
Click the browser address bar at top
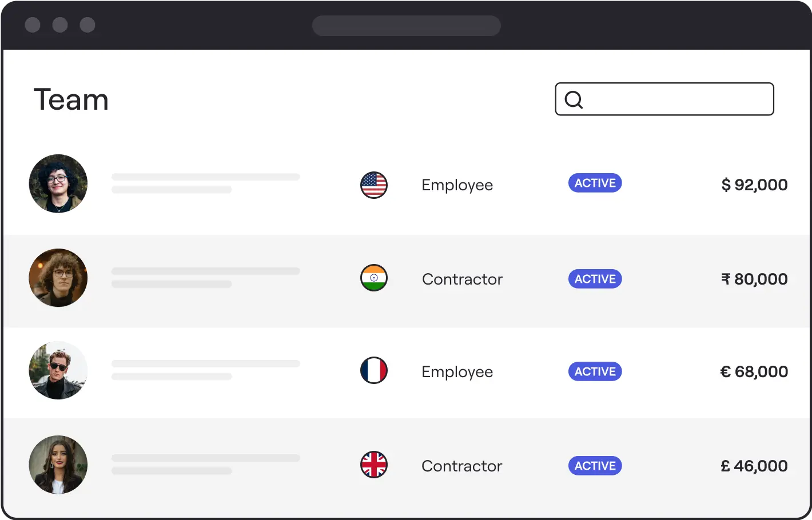pos(406,26)
